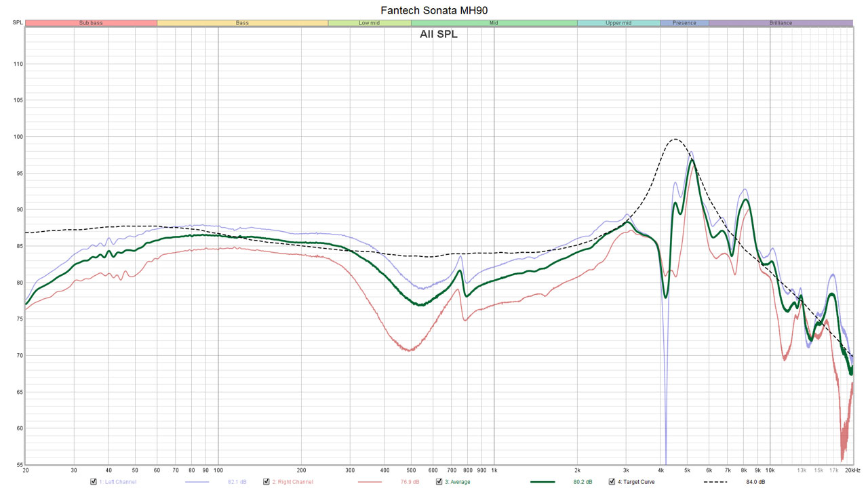The image size is (868, 488).
Task: Click the 300 frequency axis label
Action: point(350,470)
